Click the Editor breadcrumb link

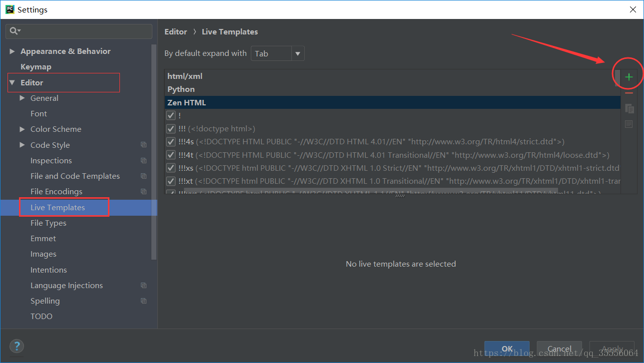(176, 31)
